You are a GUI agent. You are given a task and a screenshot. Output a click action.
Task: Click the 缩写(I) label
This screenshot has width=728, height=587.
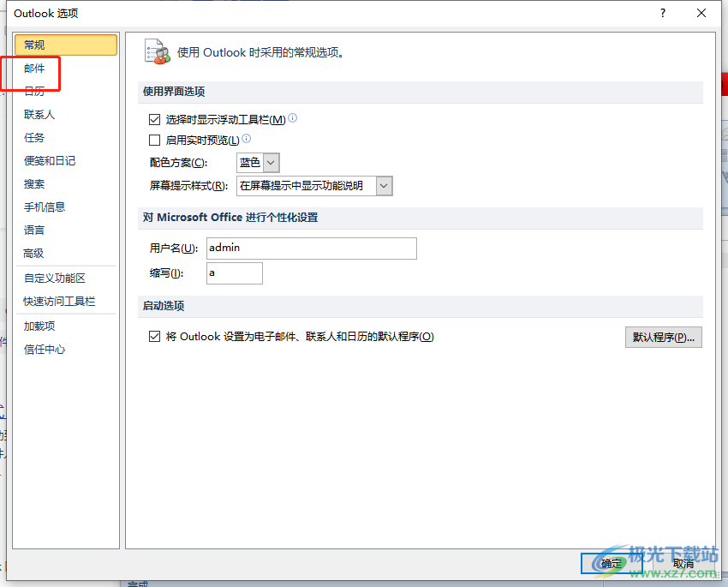click(166, 273)
